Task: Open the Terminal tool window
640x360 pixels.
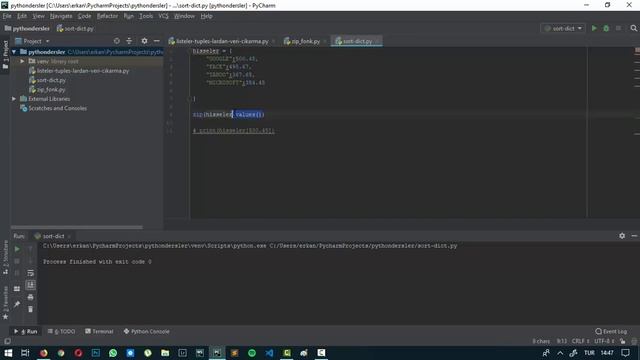Action: click(99, 331)
